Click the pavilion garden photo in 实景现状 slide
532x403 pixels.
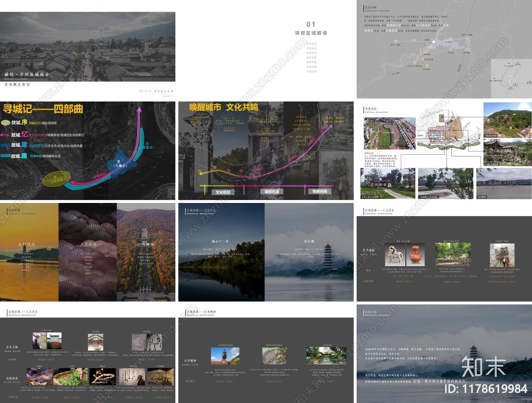[x=508, y=153]
